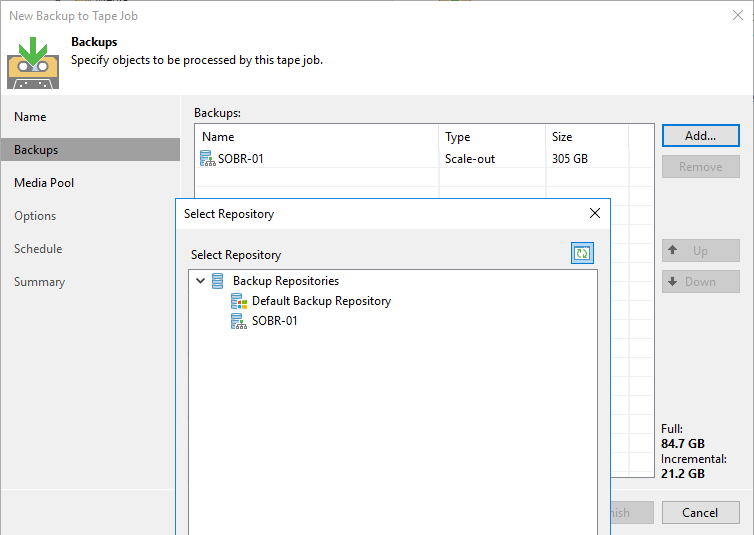Click the 305 GB size cell
The height and width of the screenshot is (535, 754).
pyautogui.click(x=569, y=159)
